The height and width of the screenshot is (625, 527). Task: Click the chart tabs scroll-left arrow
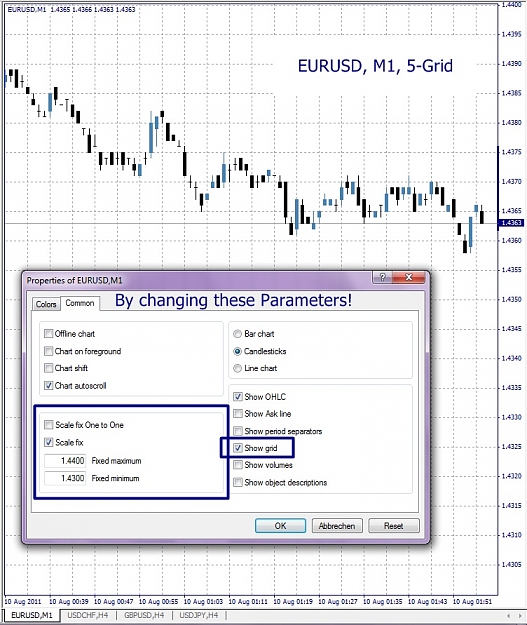[509, 615]
